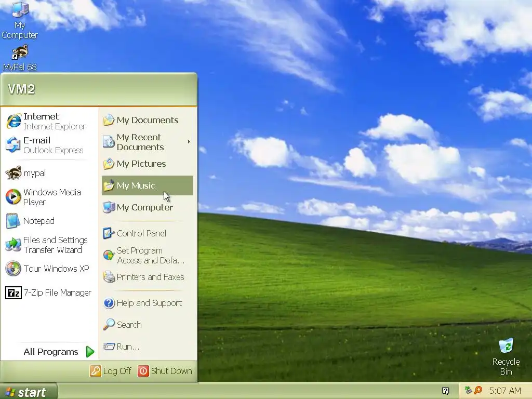Click the Safely Remove Hardware tray icon
The height and width of the screenshot is (399, 532).
(x=468, y=390)
